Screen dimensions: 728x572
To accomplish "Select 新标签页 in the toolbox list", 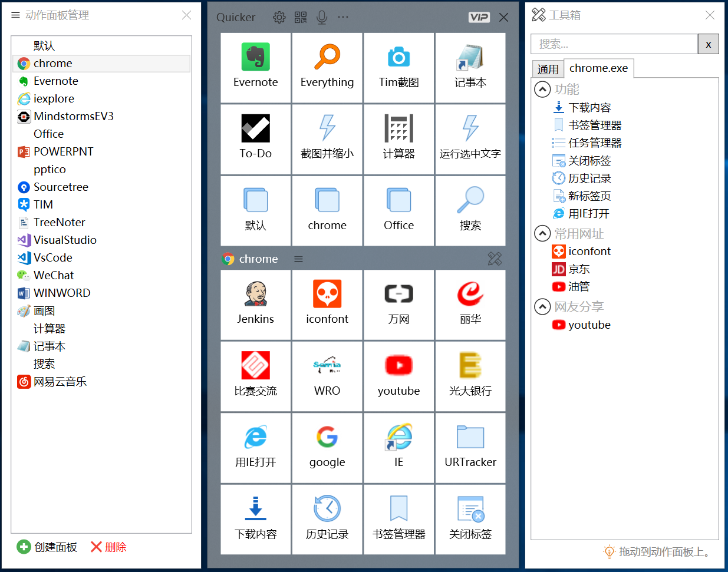I will tap(582, 196).
